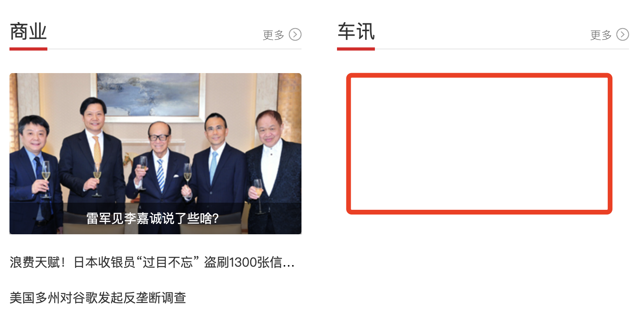This screenshot has width=644, height=320.
Task: Open headline 美国多州对谷歌发起反垄断调查
Action: 98,298
